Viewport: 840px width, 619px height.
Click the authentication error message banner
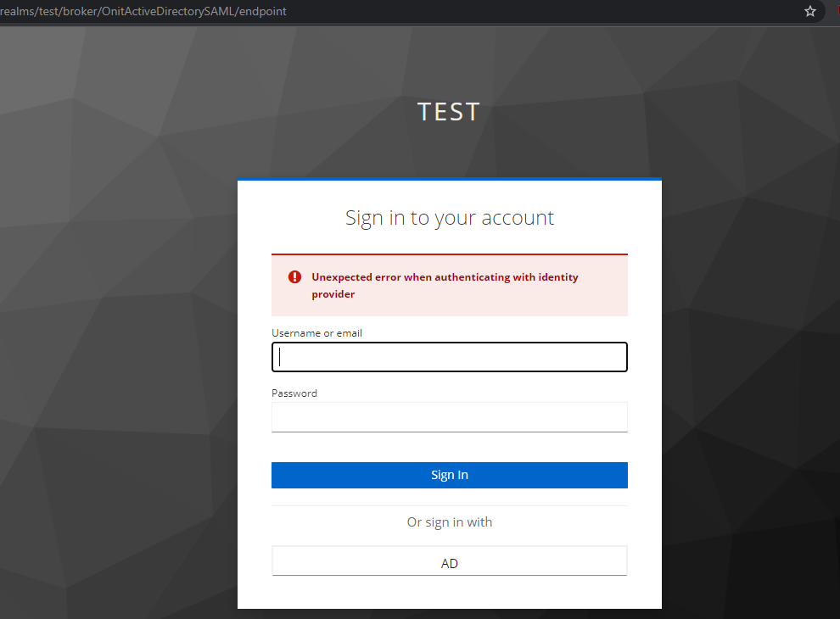point(449,286)
